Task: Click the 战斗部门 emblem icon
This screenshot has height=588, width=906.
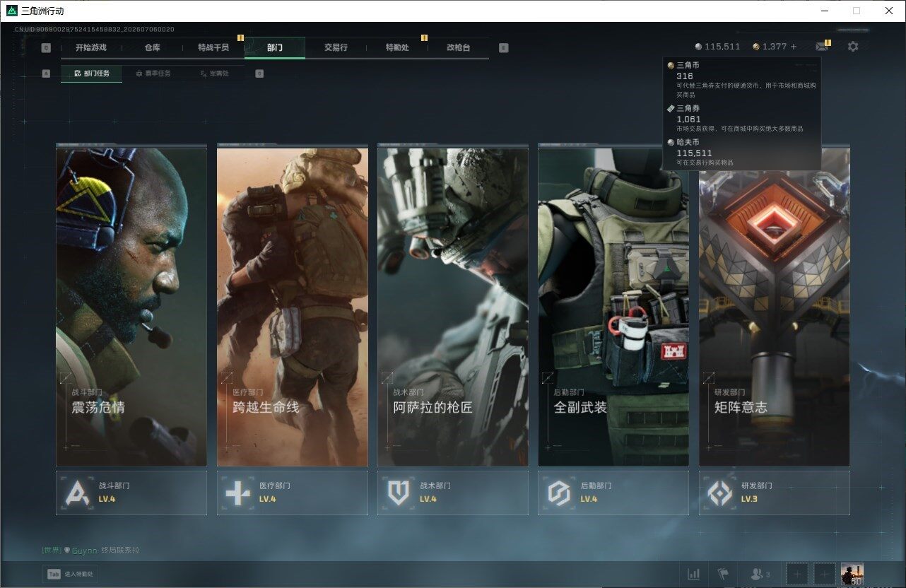Action: (x=76, y=493)
